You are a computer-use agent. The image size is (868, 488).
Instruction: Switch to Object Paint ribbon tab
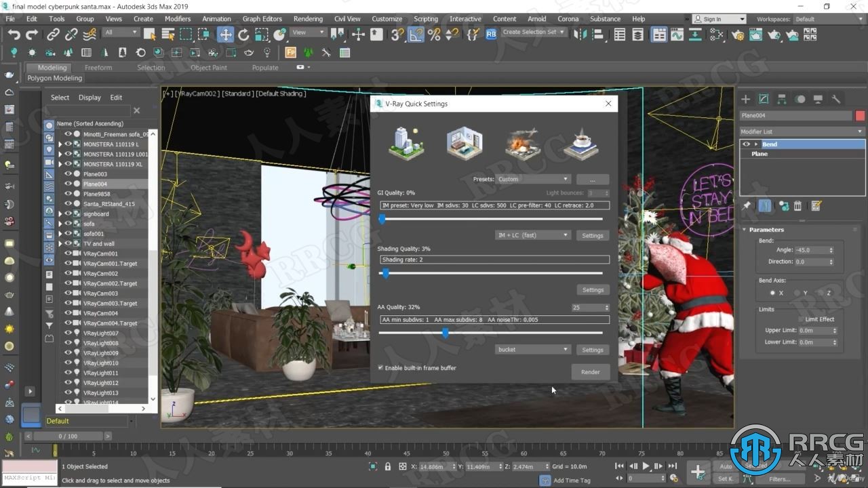coord(209,68)
